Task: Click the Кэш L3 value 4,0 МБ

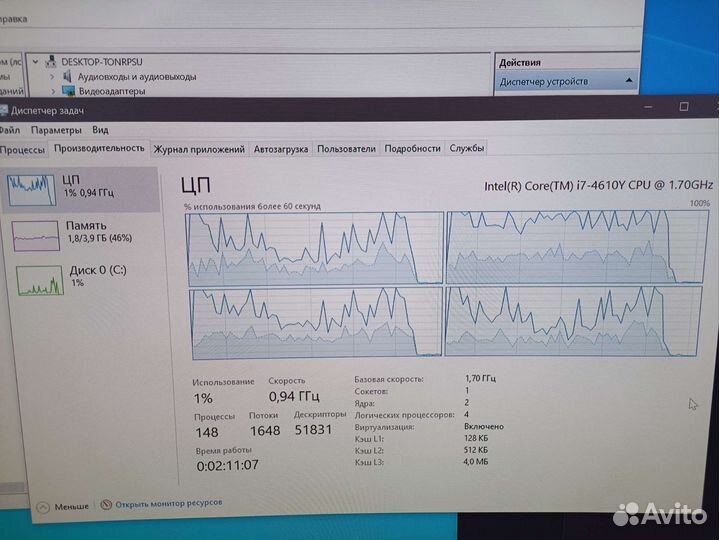Action: 476,462
